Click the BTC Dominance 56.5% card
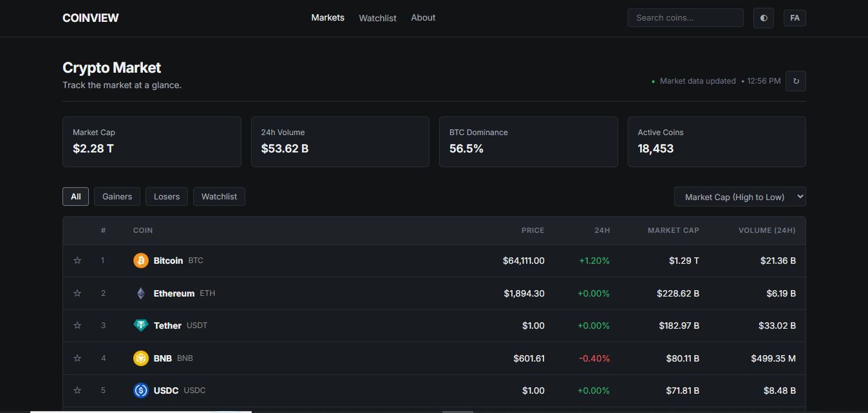 tap(528, 142)
